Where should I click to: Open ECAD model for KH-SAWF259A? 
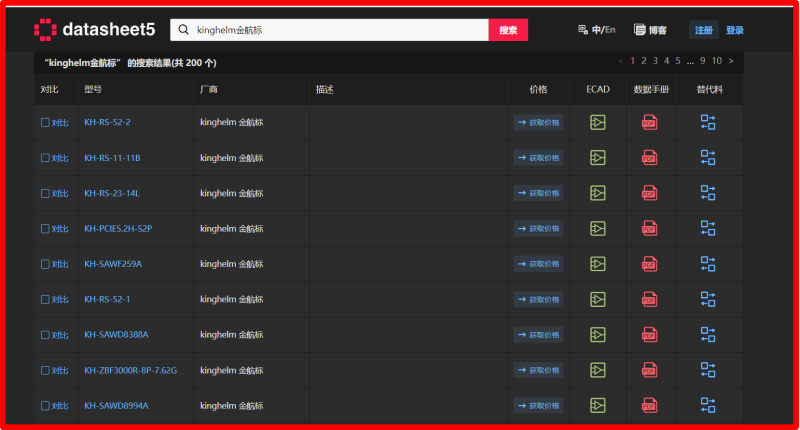point(597,264)
